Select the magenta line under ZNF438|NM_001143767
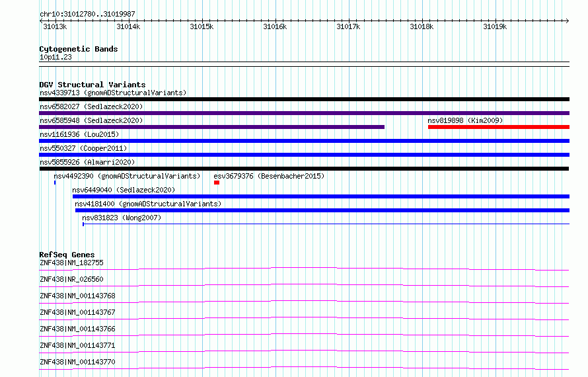The image size is (588, 377). (304, 318)
